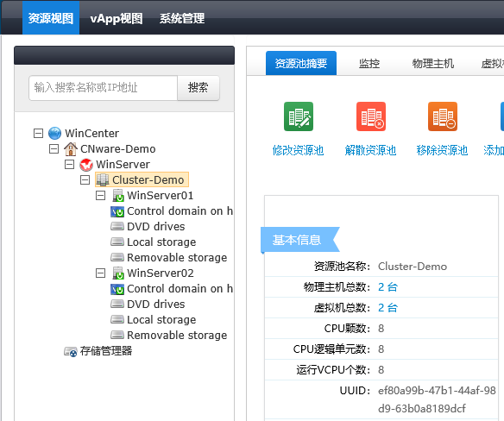The width and height of the screenshot is (504, 421).
Task: Click the red 解散资源池 icon
Action: (371, 116)
